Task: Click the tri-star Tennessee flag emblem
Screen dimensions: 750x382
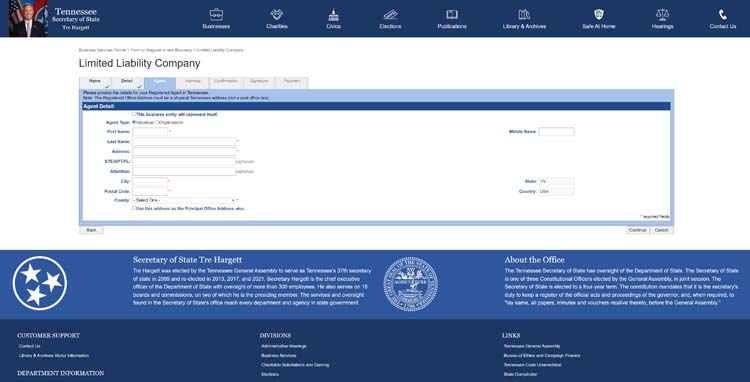Action: point(40,283)
